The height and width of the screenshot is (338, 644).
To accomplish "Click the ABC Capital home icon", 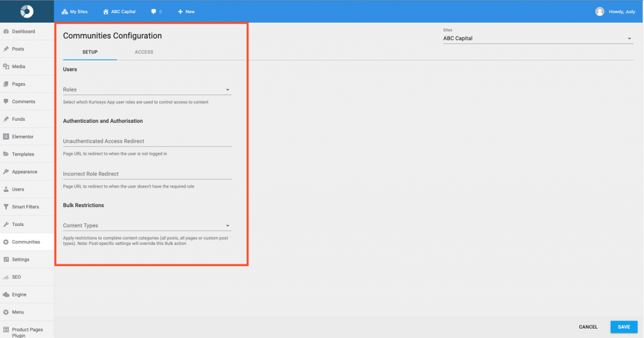I will (106, 11).
